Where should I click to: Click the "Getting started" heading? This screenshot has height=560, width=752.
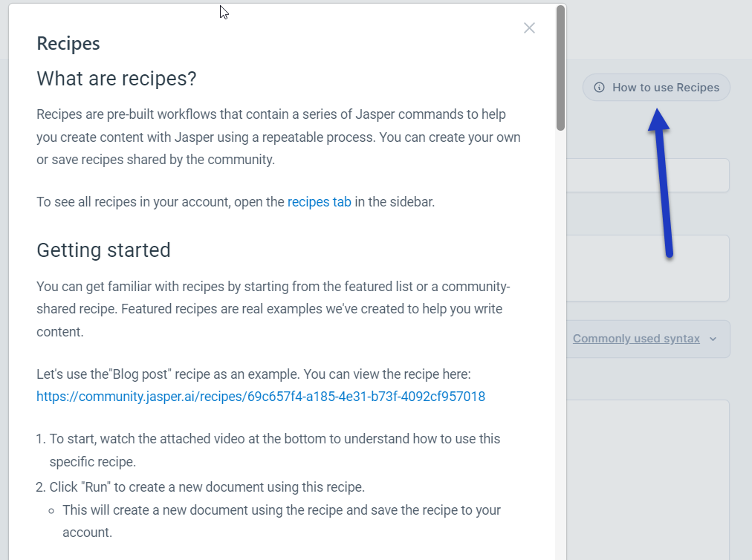point(103,250)
